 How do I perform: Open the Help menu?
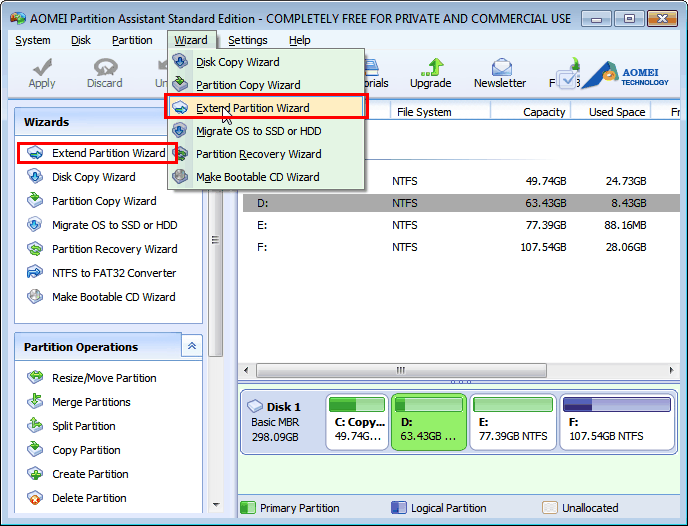tap(300, 40)
